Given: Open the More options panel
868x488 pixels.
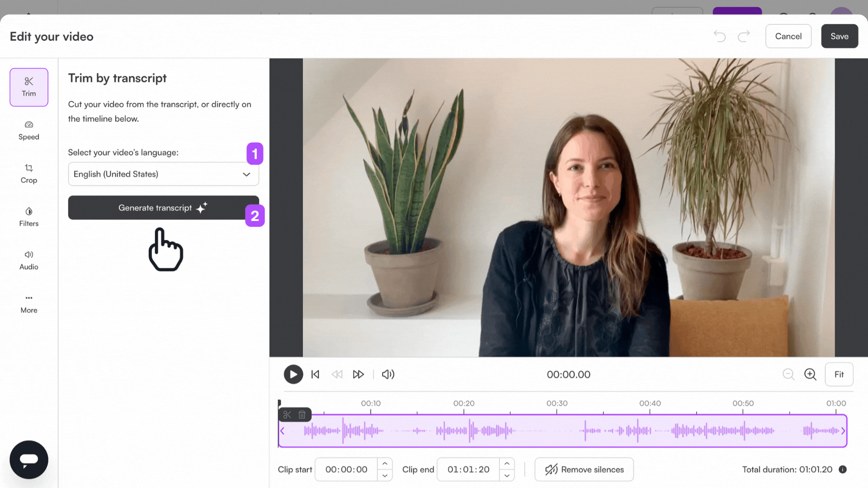Looking at the screenshot, I should click(x=28, y=303).
